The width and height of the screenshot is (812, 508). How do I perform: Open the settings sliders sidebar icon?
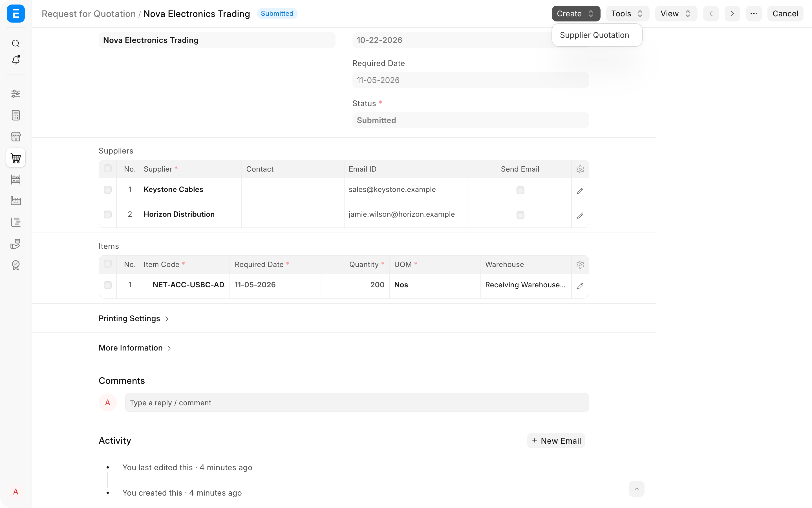pos(16,93)
